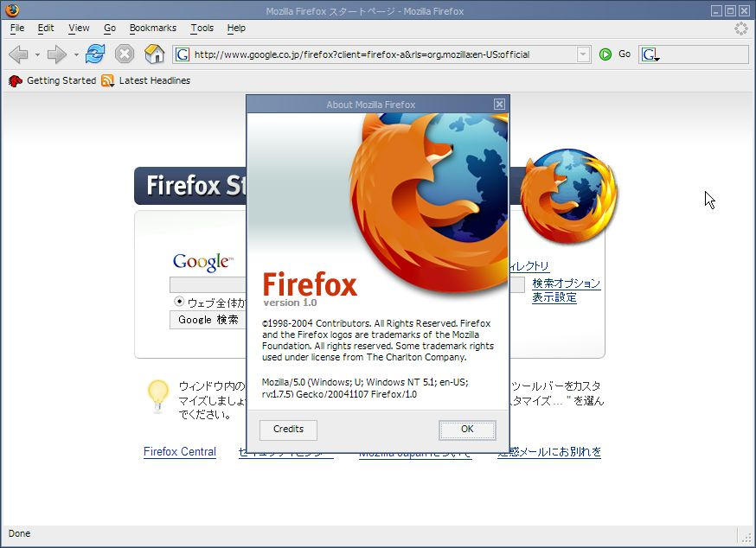Click the Done status bar text
Viewport: 756px width, 548px height.
[x=19, y=533]
